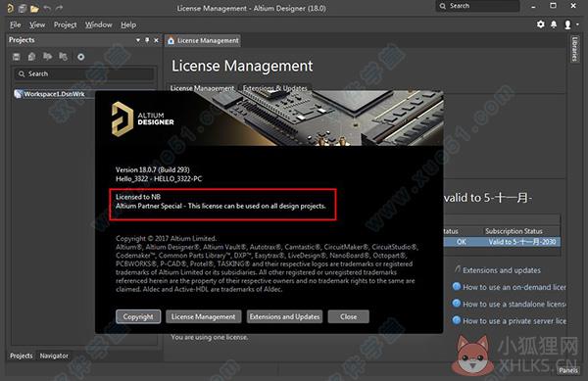The height and width of the screenshot is (381, 588).
Task: Click the Projects panel search field
Action: (84, 73)
